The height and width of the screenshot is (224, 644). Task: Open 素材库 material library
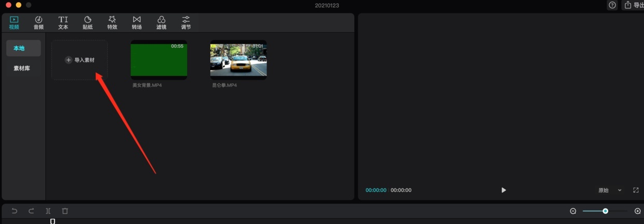22,68
